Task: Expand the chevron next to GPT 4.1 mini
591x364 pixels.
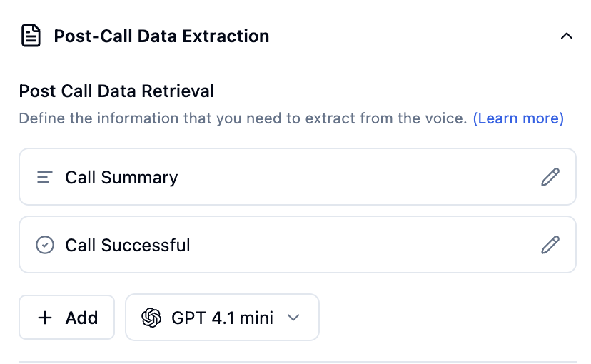Action: [x=293, y=318]
